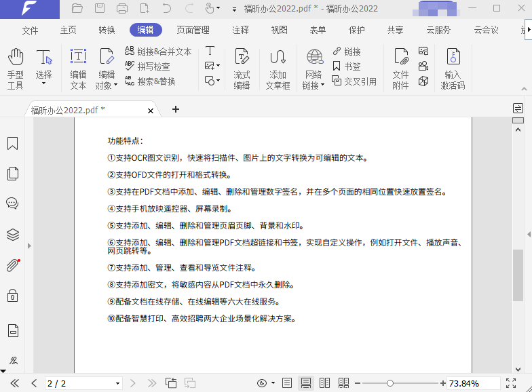532x392 pixels.
Task: Click 拼写检查 spell check button
Action: 148,66
